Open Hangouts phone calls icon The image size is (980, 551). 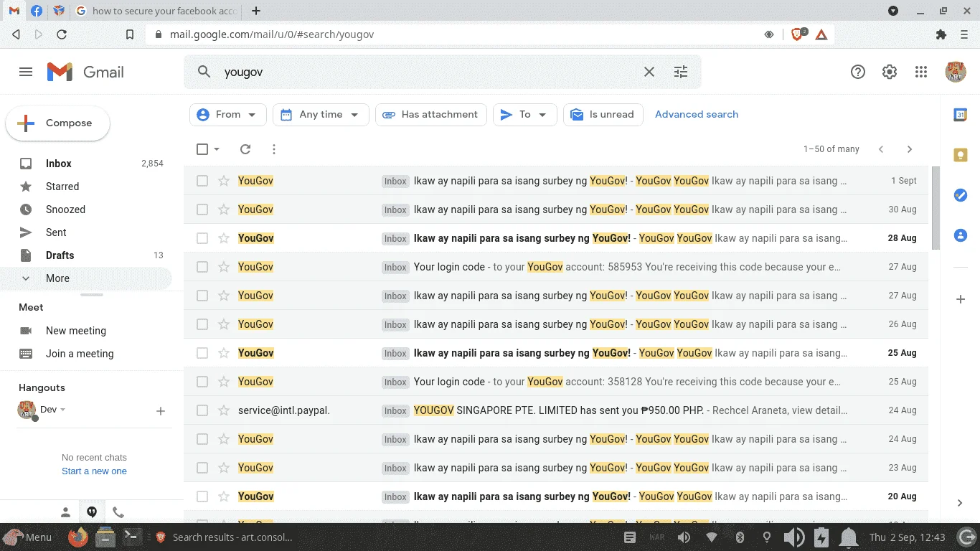(118, 512)
